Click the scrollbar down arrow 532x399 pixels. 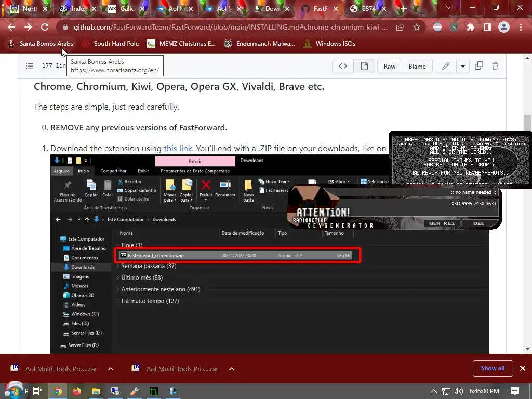pyautogui.click(x=527, y=349)
